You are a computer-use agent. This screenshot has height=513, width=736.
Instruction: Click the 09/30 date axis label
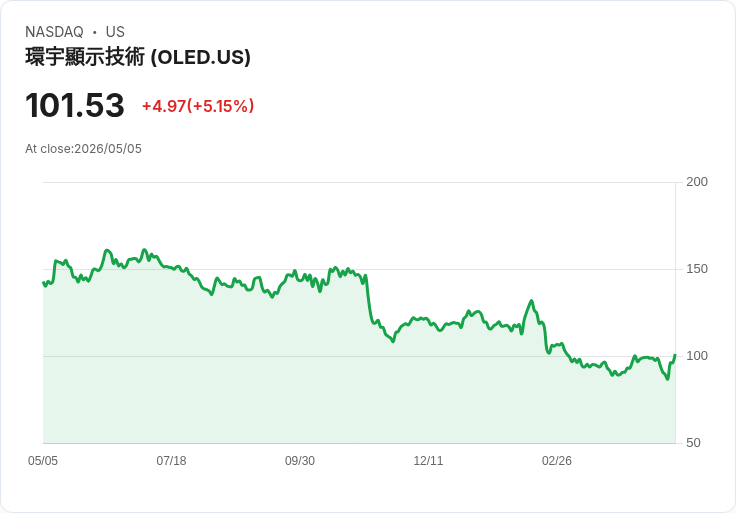[x=300, y=461]
